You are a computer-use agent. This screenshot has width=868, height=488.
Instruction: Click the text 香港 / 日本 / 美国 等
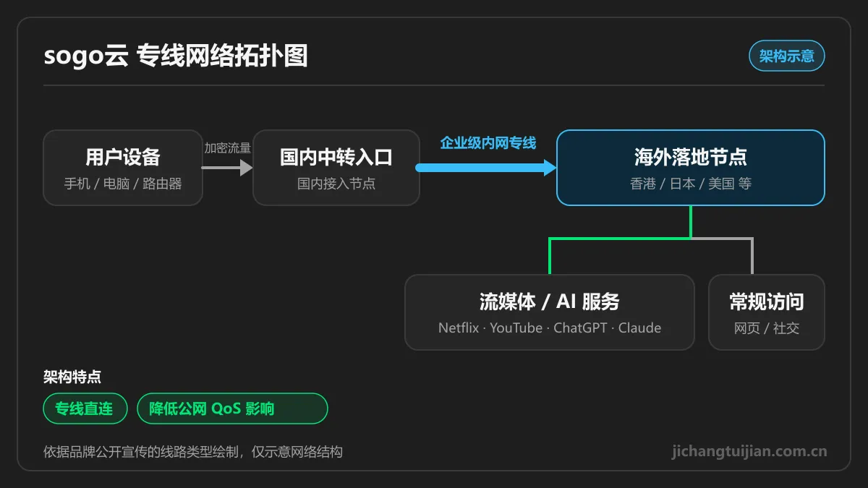pyautogui.click(x=691, y=184)
